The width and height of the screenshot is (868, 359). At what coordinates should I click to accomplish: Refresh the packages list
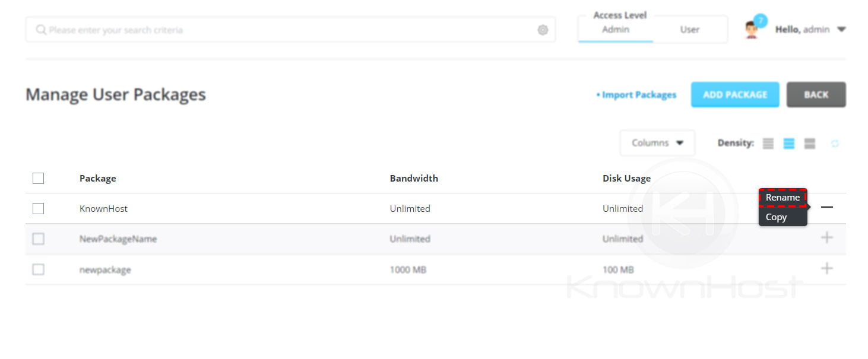click(x=836, y=143)
